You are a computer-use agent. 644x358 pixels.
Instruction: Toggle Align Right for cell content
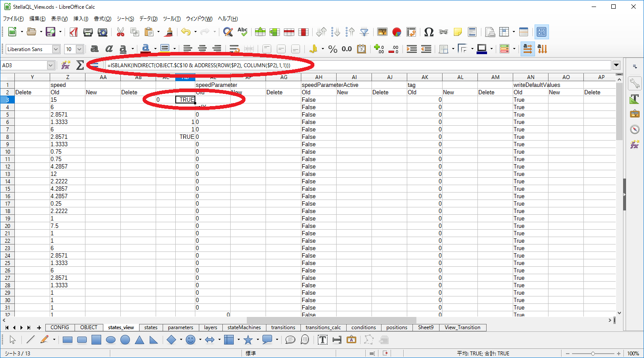217,49
